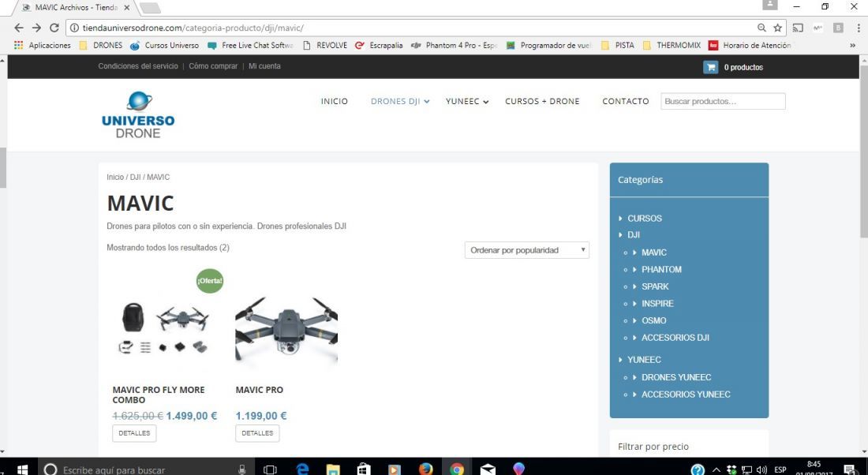Open the Cómo comprar link
The height and width of the screenshot is (475, 868).
213,65
